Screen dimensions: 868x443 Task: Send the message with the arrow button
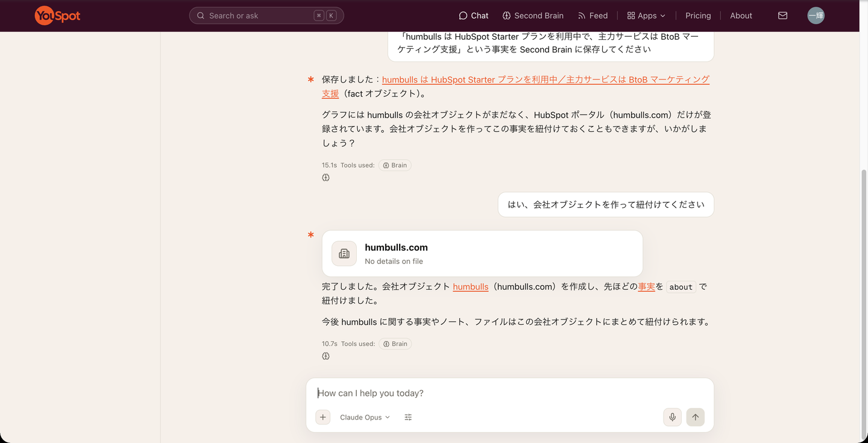(695, 417)
